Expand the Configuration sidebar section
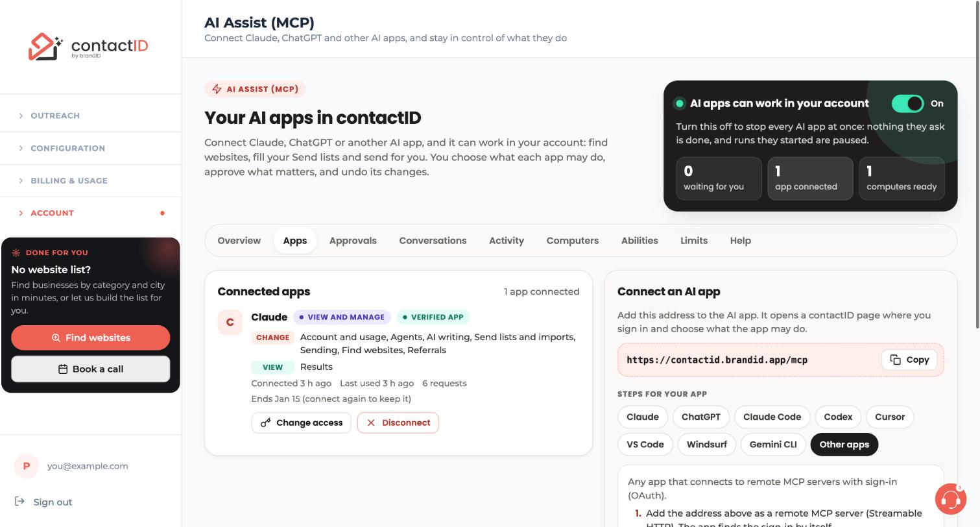Viewport: 980px width, 527px height. pyautogui.click(x=91, y=148)
